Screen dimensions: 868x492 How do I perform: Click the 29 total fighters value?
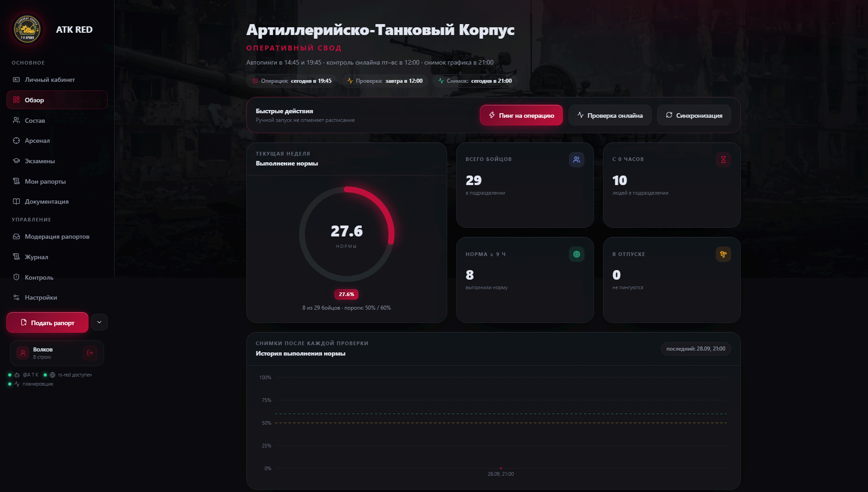474,181
